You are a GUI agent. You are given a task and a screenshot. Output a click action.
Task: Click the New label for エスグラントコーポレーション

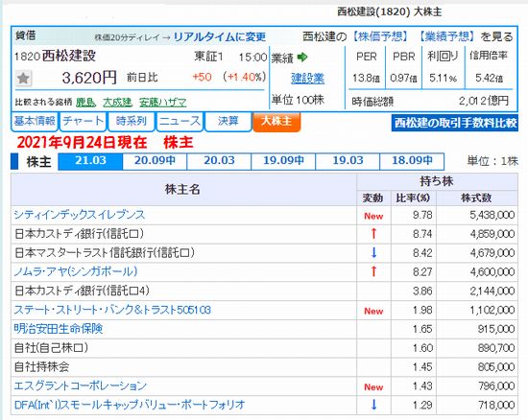[x=373, y=387]
